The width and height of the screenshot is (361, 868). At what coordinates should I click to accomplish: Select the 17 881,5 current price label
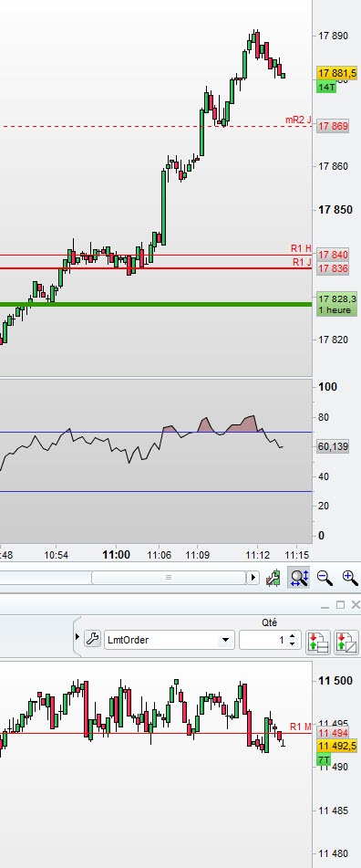336,73
